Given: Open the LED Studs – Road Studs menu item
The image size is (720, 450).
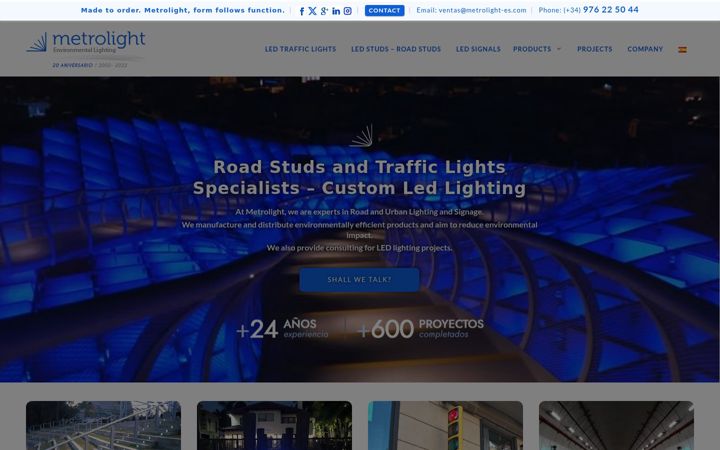Looking at the screenshot, I should point(396,49).
